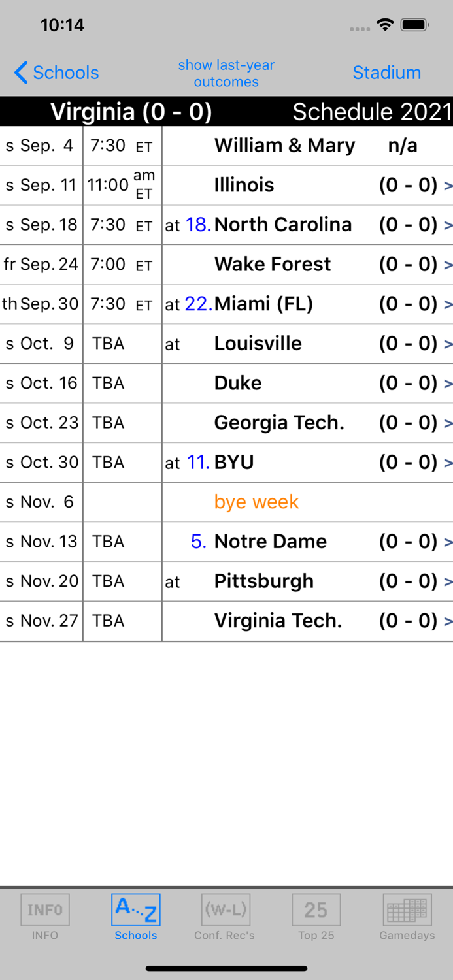Viewport: 453px width, 980px height.
Task: Go back using the Schools chevron
Action: point(22,73)
